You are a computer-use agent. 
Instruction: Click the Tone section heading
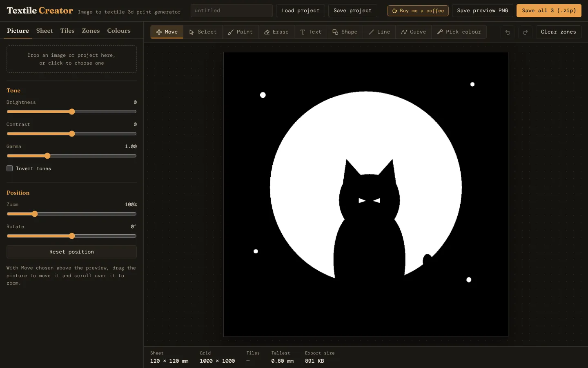click(x=13, y=90)
